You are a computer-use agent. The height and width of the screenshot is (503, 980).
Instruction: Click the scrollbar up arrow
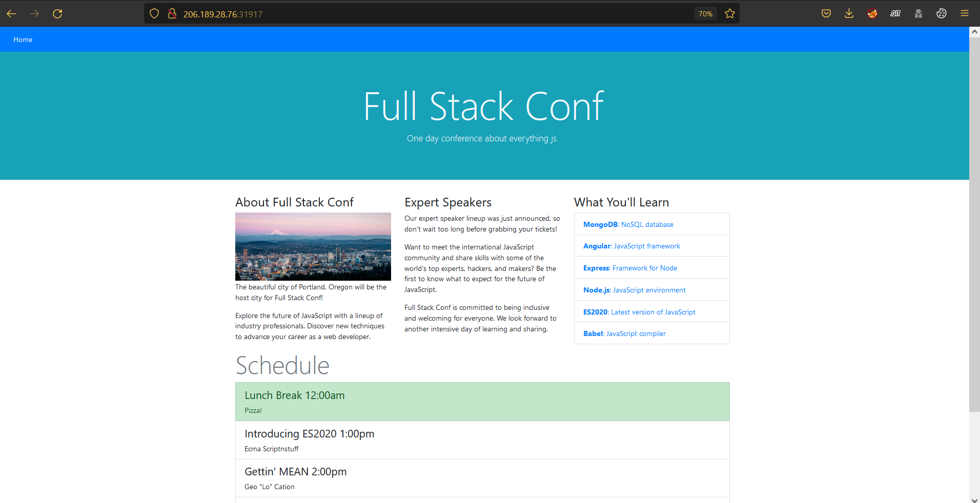pos(974,32)
